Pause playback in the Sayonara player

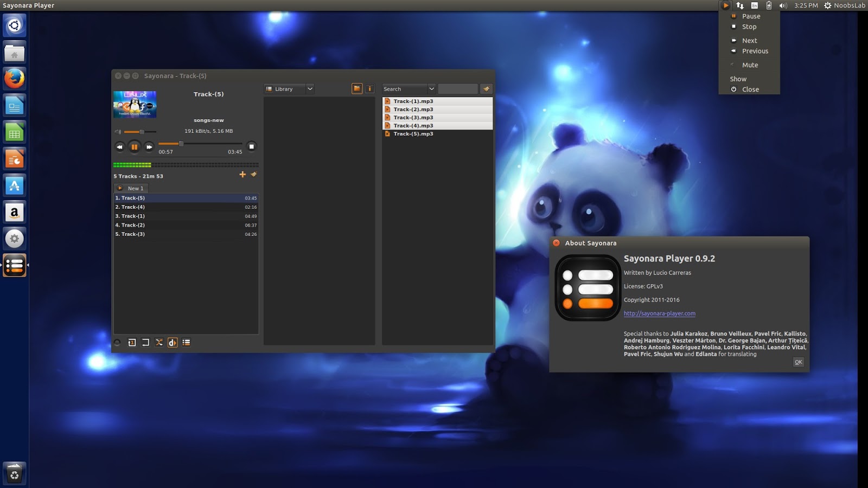[x=135, y=147]
